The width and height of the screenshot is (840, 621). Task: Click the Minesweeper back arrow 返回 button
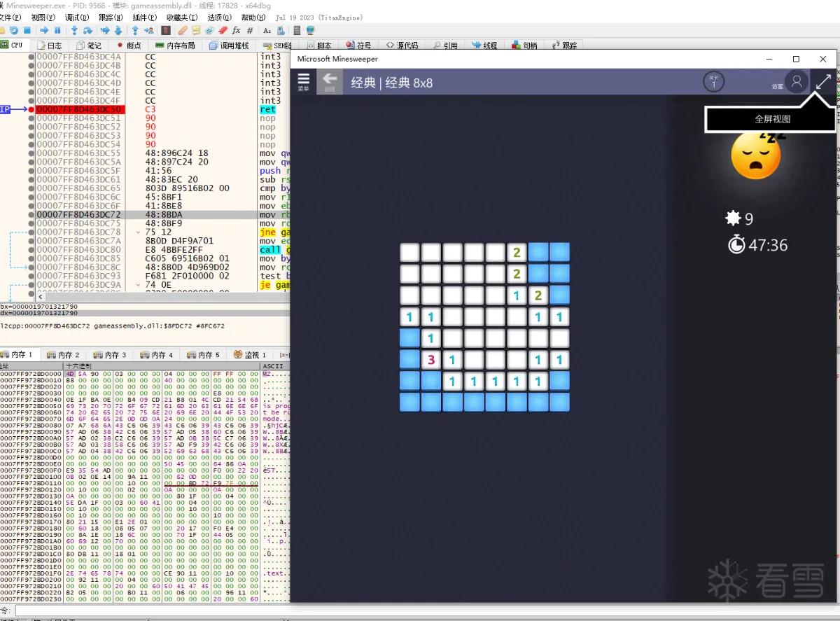(x=329, y=82)
